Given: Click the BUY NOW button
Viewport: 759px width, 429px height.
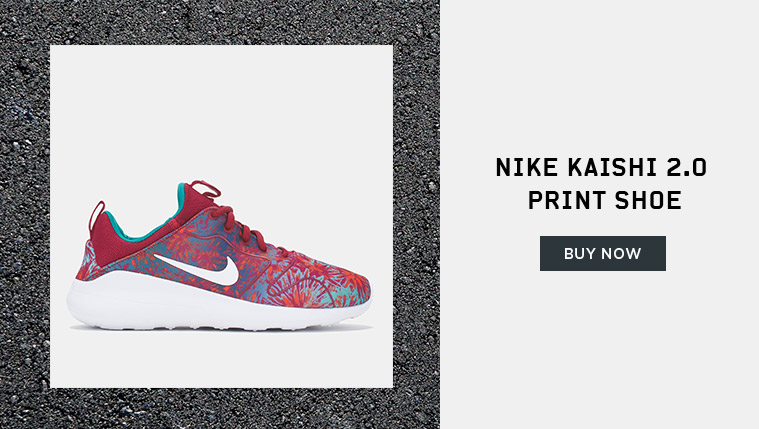Looking at the screenshot, I should pos(603,253).
